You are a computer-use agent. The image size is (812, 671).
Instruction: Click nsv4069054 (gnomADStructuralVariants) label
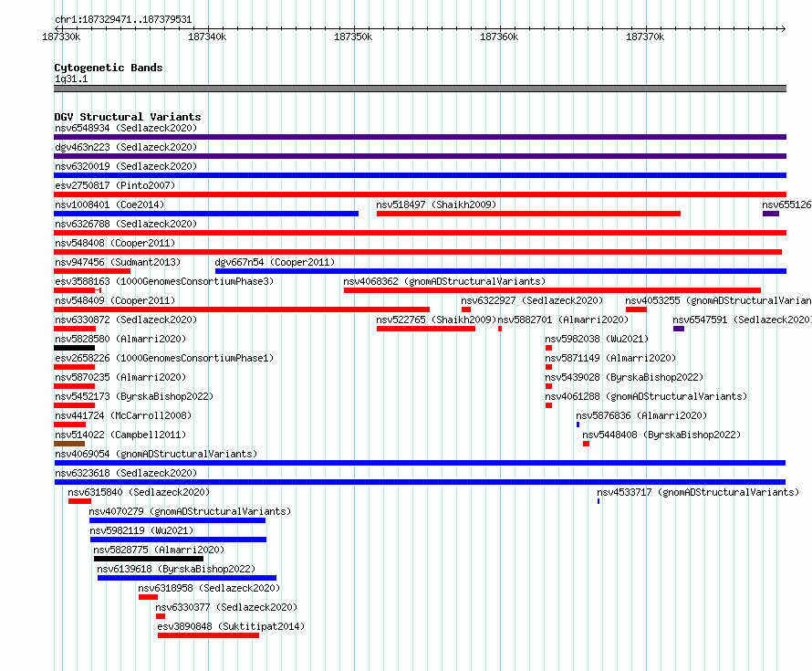pos(156,454)
